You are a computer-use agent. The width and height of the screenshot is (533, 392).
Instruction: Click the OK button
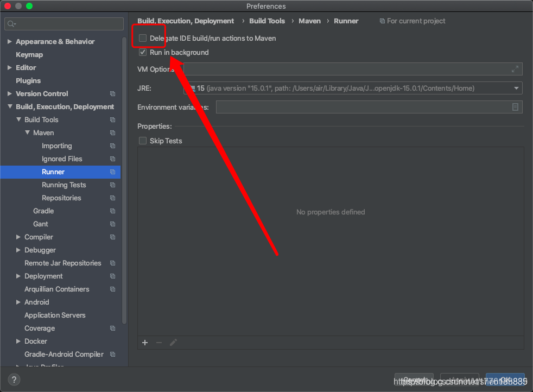click(x=505, y=380)
